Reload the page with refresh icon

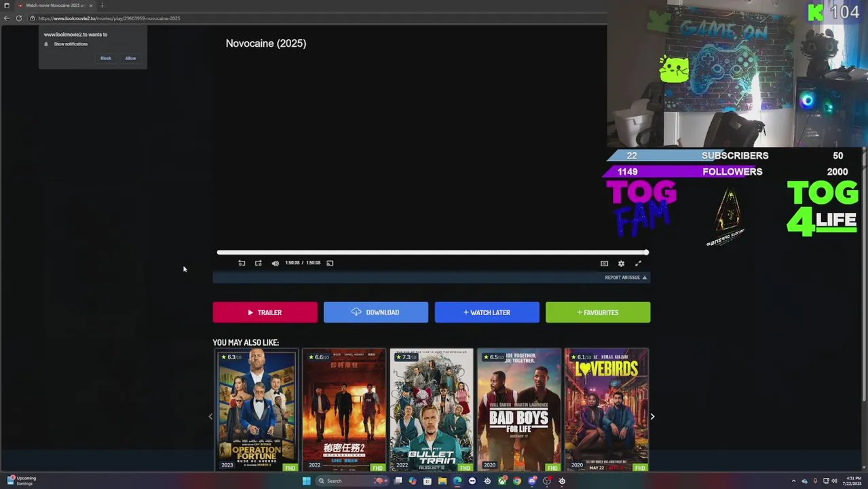(x=19, y=18)
